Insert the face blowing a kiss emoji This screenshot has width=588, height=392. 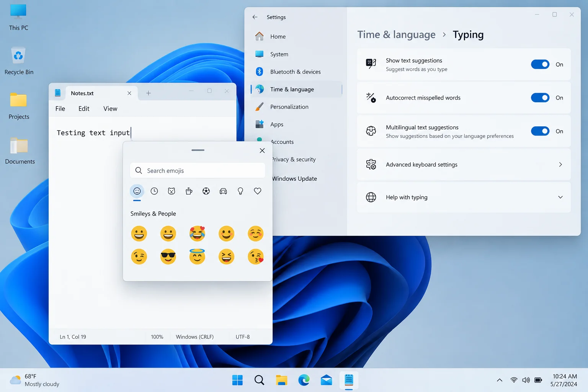(x=256, y=256)
